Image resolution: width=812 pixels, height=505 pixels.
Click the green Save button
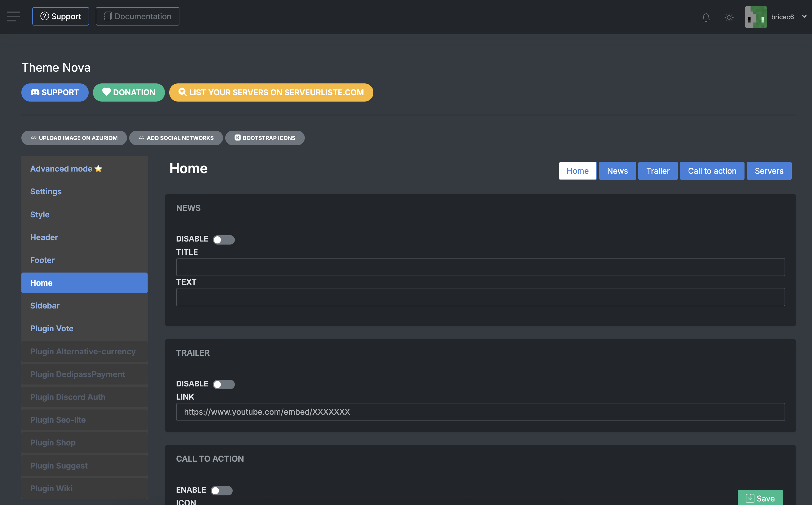click(x=760, y=498)
